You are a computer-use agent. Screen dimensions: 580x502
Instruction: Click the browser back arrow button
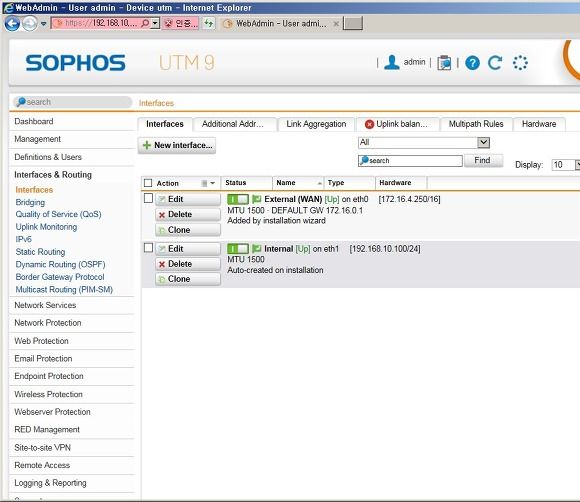coord(11,24)
